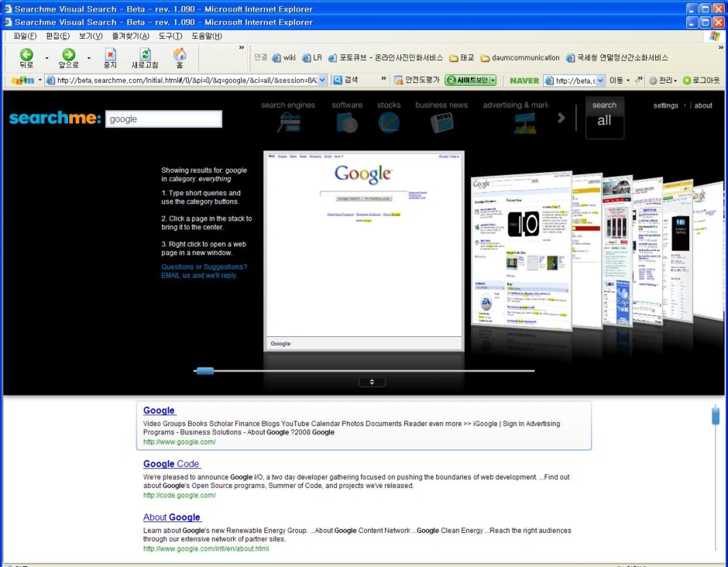
Task: Expand the NAVER toolbar URL dropdown
Action: (x=600, y=81)
